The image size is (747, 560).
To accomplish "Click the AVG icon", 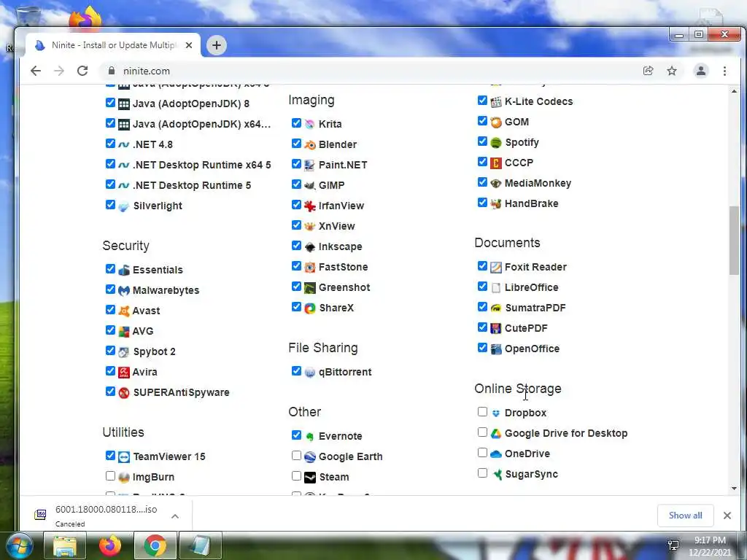I will click(124, 332).
